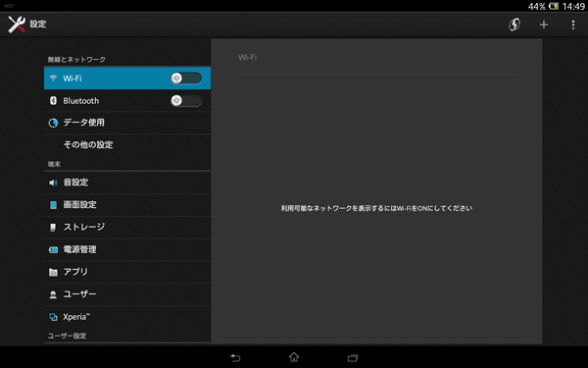Open 電源管理 power management
This screenshot has width=588, height=368.
(127, 249)
